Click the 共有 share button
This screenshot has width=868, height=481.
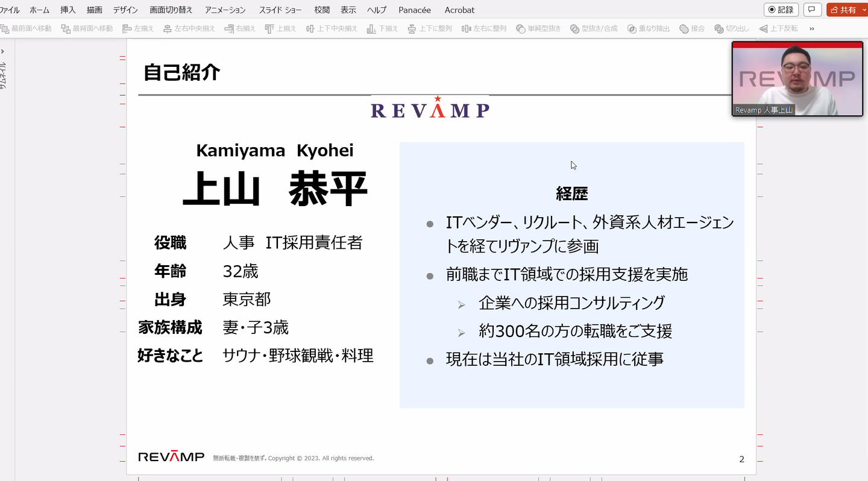click(843, 10)
